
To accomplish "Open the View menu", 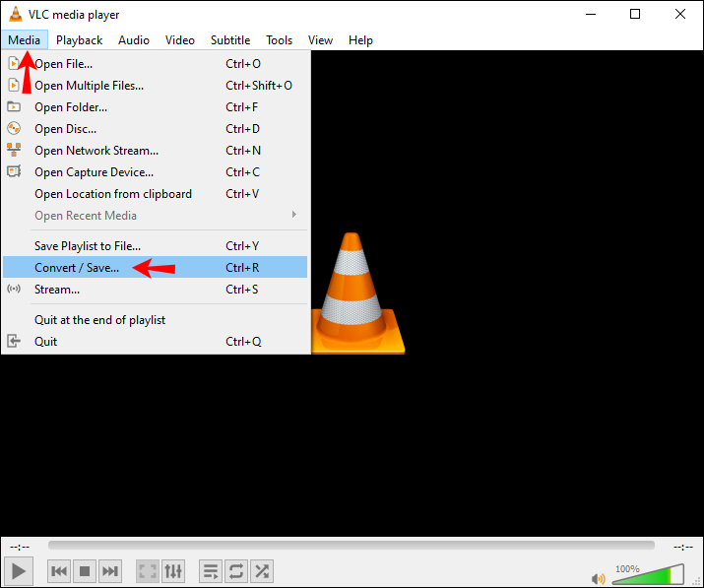I will click(x=320, y=40).
